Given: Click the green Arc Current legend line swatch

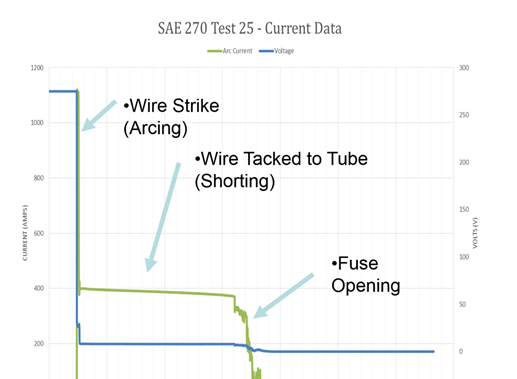Looking at the screenshot, I should [x=214, y=51].
